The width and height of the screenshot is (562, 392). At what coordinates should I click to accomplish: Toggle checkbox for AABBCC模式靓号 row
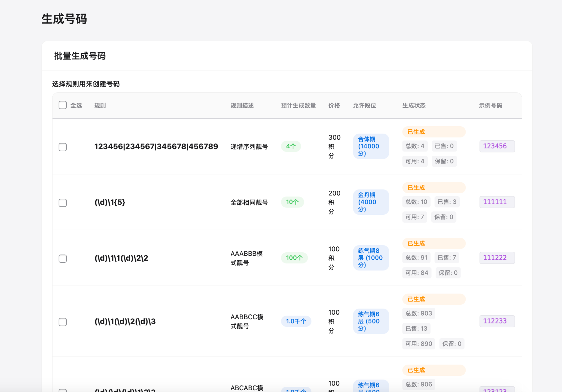tap(63, 322)
